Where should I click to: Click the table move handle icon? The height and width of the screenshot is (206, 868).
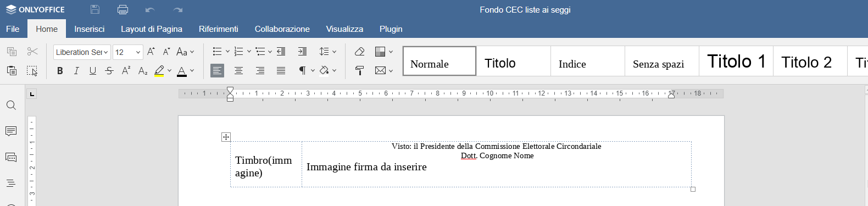pyautogui.click(x=226, y=137)
